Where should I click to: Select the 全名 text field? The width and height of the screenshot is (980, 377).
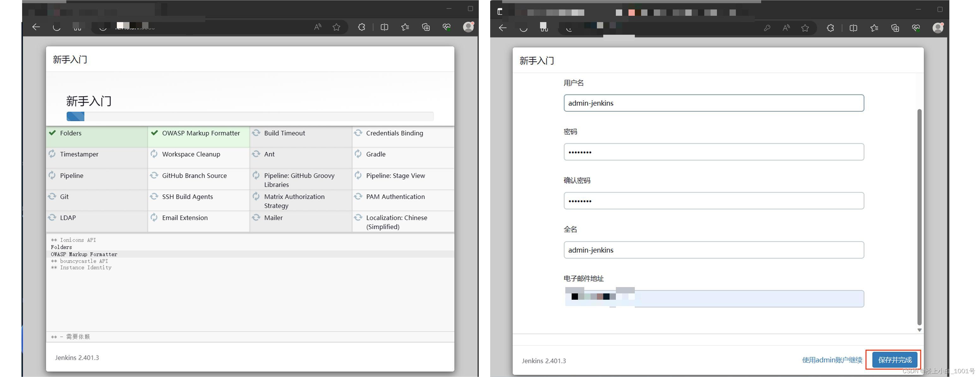point(713,250)
